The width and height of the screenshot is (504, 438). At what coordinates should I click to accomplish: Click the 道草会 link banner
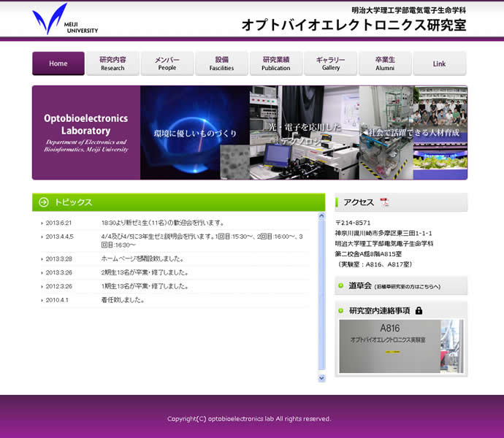pos(401,285)
